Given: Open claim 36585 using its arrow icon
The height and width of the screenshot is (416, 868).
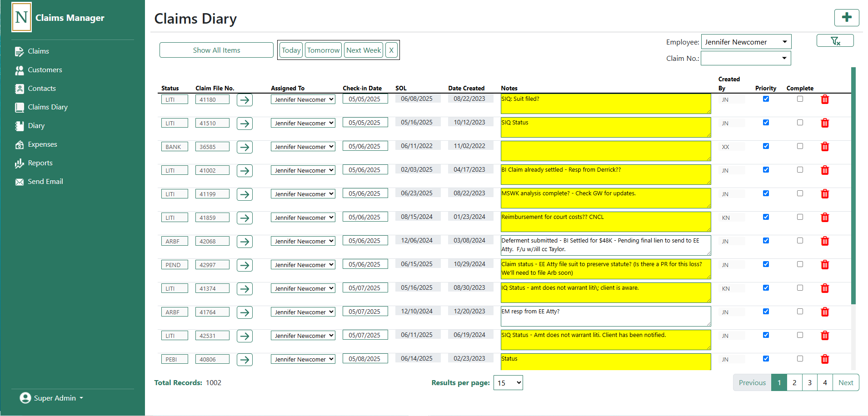Looking at the screenshot, I should coord(244,147).
